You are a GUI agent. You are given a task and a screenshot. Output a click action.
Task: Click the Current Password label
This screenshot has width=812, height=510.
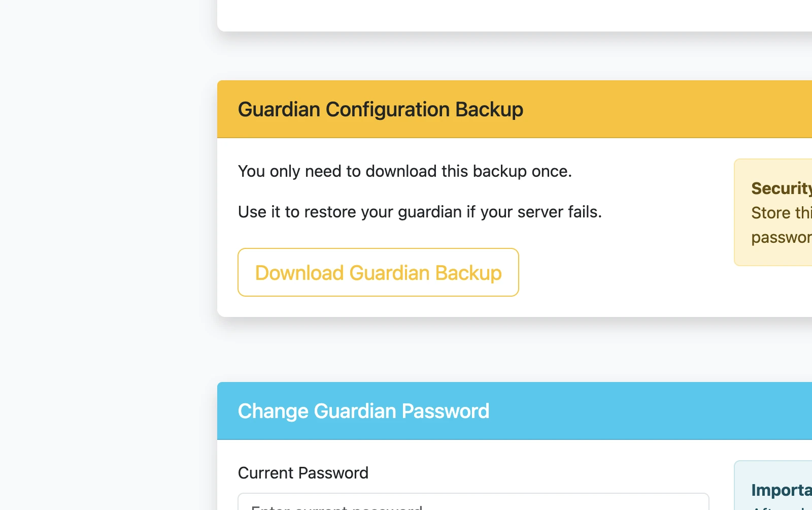click(x=302, y=473)
